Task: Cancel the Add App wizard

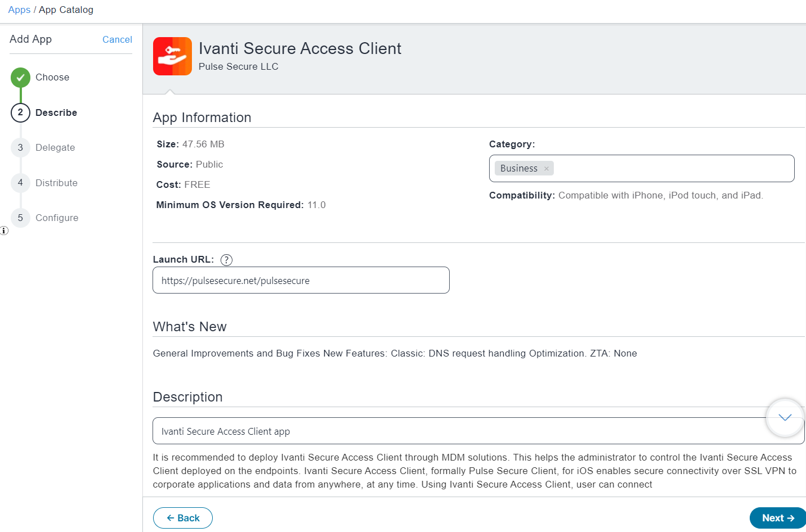Action: (x=117, y=39)
